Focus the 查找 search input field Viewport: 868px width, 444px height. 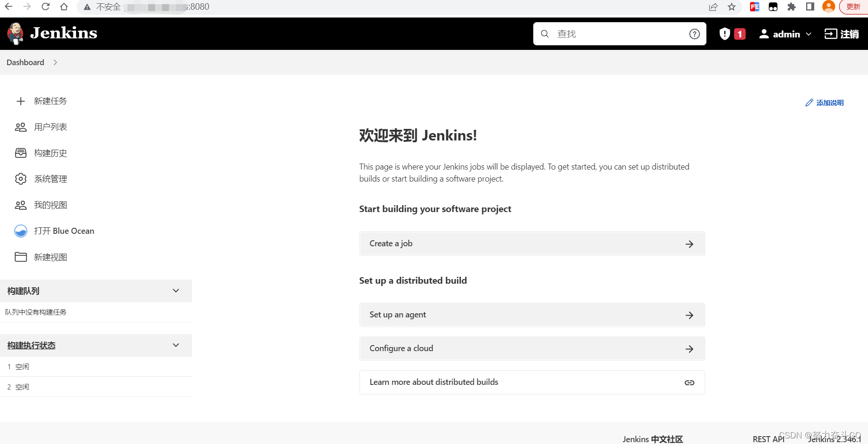coord(620,34)
